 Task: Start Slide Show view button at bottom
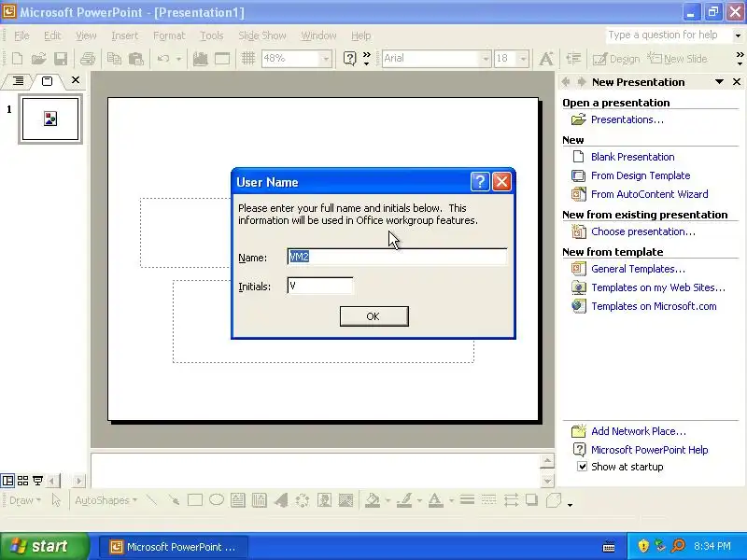coord(37,481)
